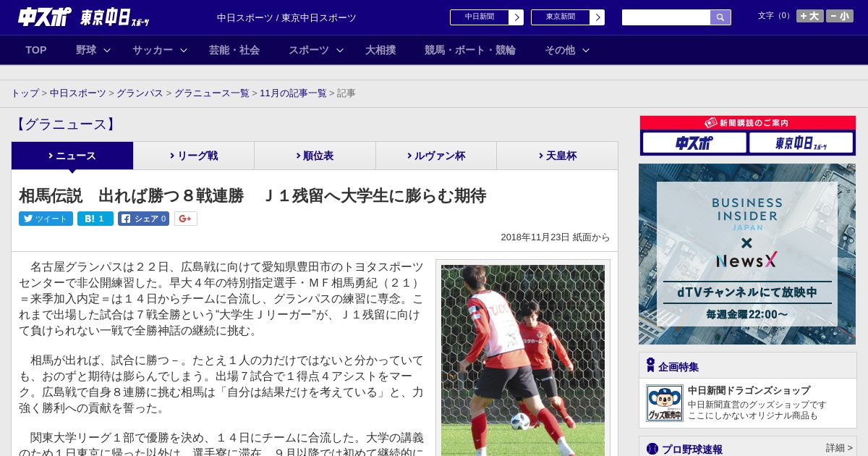The image size is (868, 456).
Task: Go to TOP in the navigation bar
Action: point(36,50)
